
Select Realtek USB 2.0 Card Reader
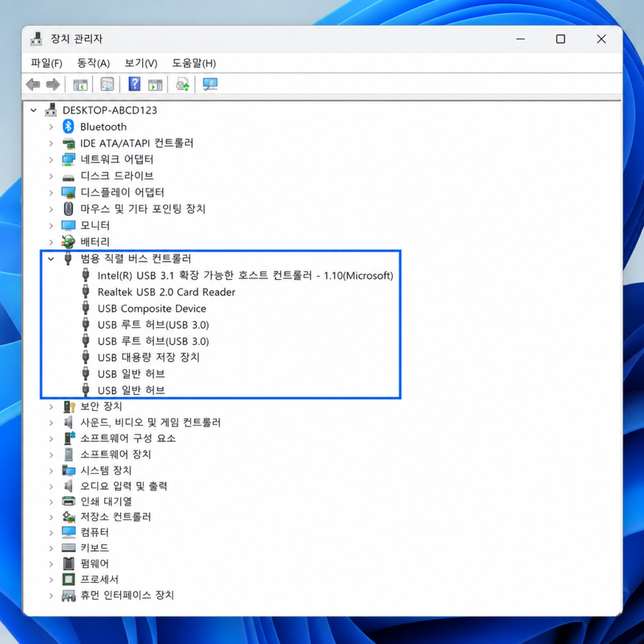coord(166,292)
